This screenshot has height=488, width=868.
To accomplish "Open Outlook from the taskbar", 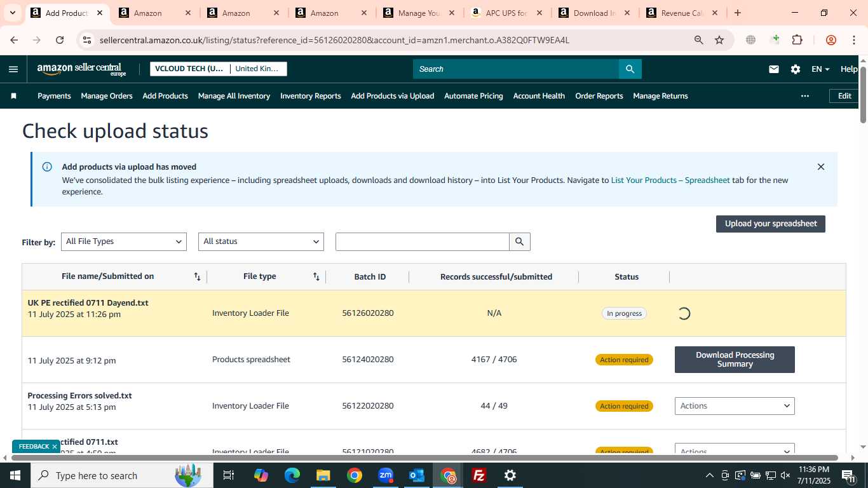I will (417, 475).
